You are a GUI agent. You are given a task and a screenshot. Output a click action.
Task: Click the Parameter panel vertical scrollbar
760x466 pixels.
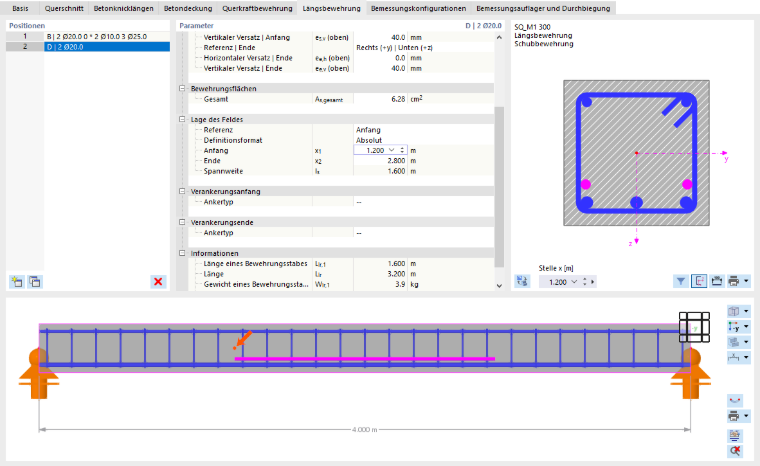click(499, 187)
